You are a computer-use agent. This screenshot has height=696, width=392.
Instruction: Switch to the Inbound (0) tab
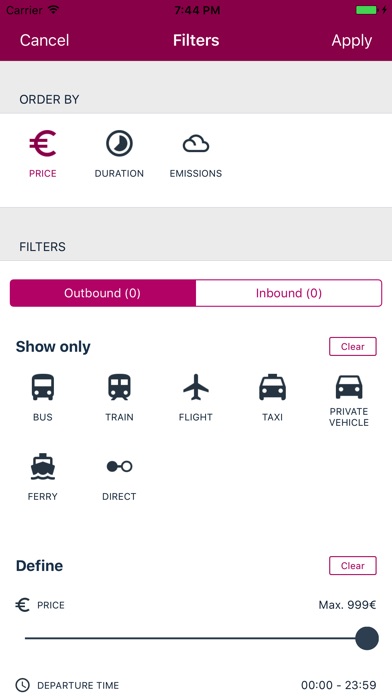[x=289, y=293]
